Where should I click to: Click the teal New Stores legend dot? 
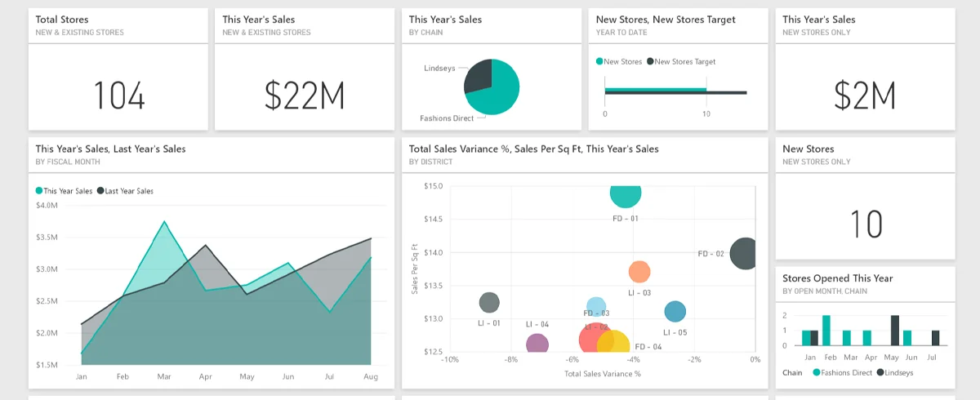600,61
